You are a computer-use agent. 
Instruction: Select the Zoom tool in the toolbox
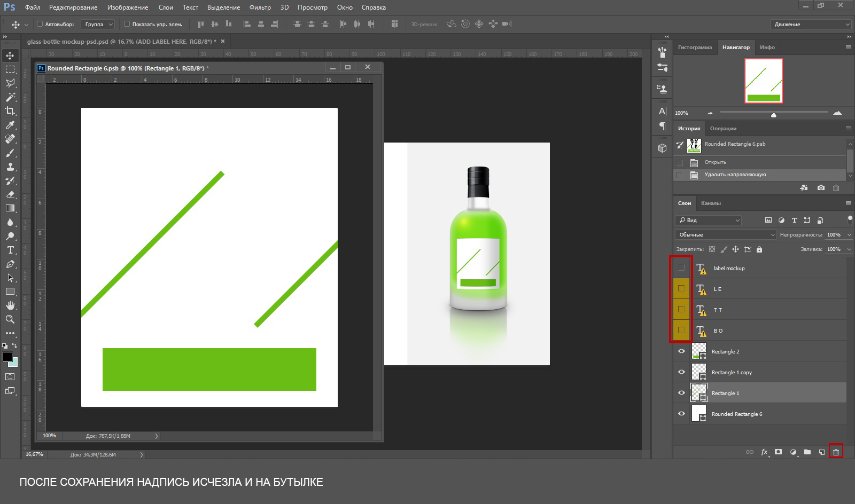[x=10, y=319]
